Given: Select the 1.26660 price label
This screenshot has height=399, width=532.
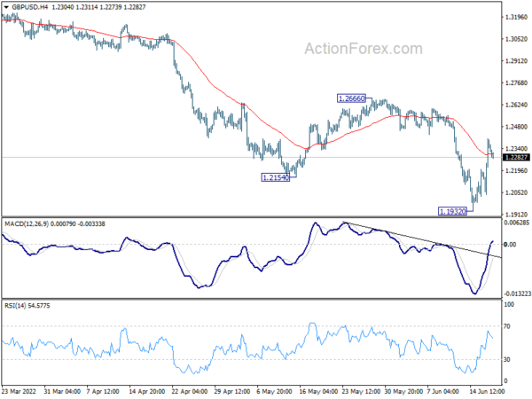Looking at the screenshot, I should pos(351,98).
